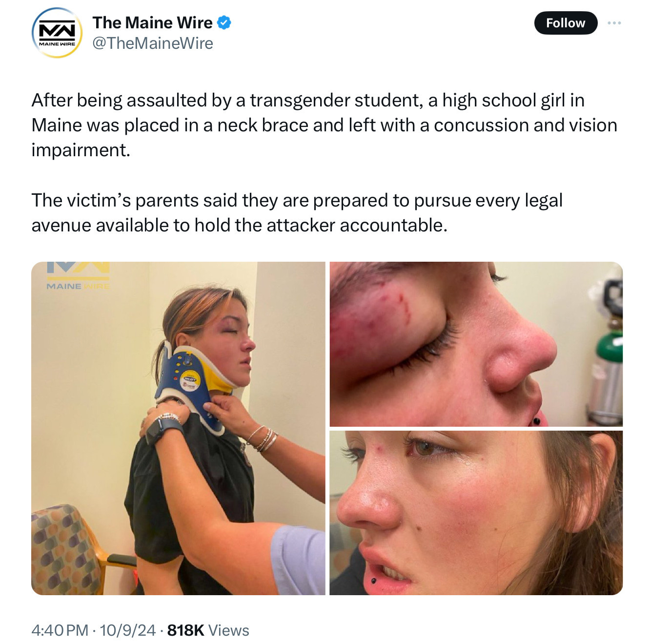Click the Maine Wire watermark on left photo
Viewport: 650px width, 644px height.
[78, 276]
